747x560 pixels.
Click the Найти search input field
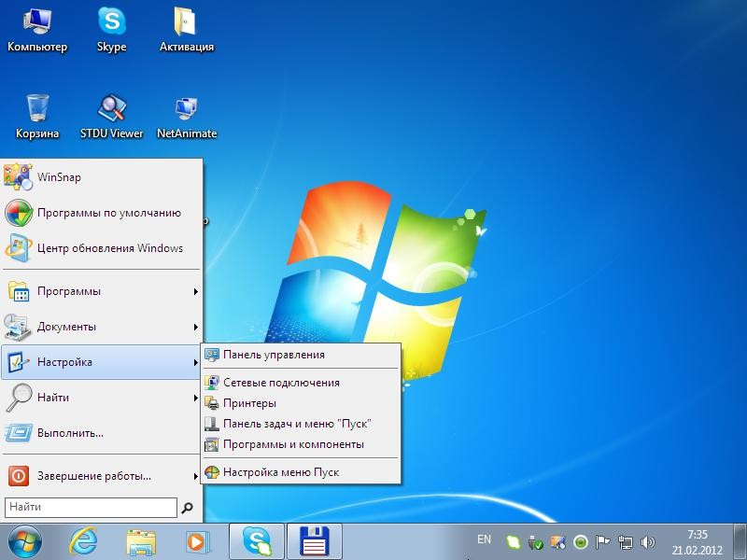click(x=91, y=508)
